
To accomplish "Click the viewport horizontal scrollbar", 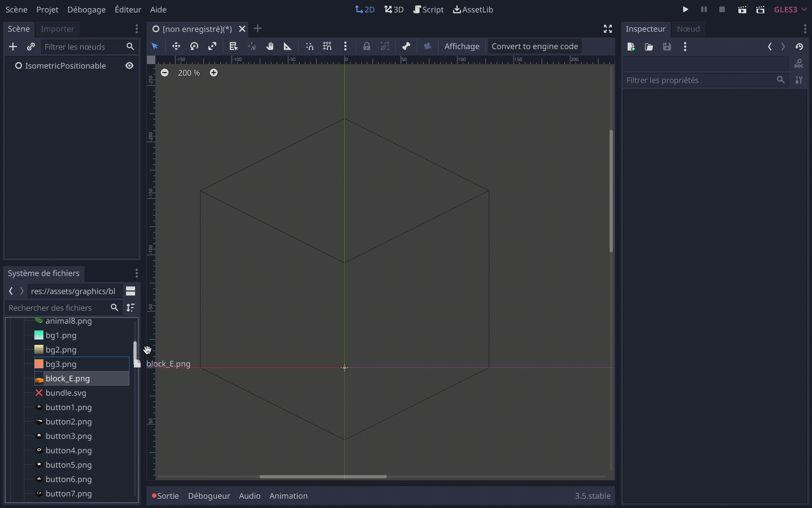I will pos(323,476).
